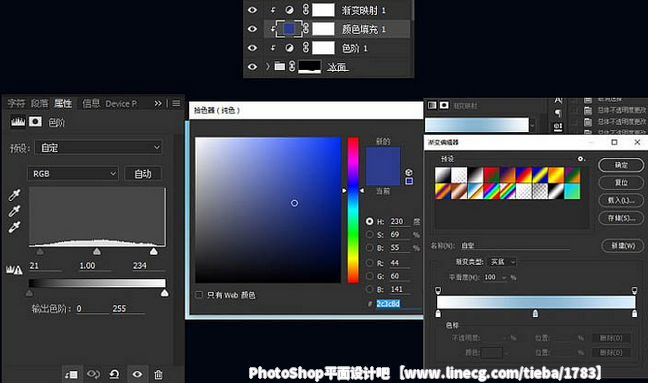Click the histogram warning recalculate icon
Image resolution: width=657 pixels, height=392 pixels.
click(14, 270)
